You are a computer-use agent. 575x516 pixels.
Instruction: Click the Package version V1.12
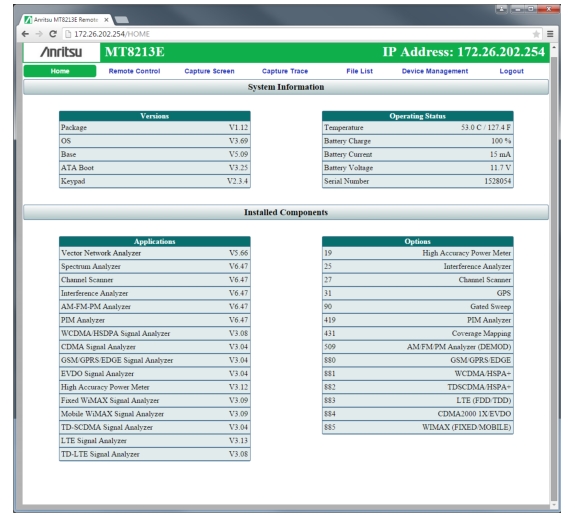coord(238,128)
